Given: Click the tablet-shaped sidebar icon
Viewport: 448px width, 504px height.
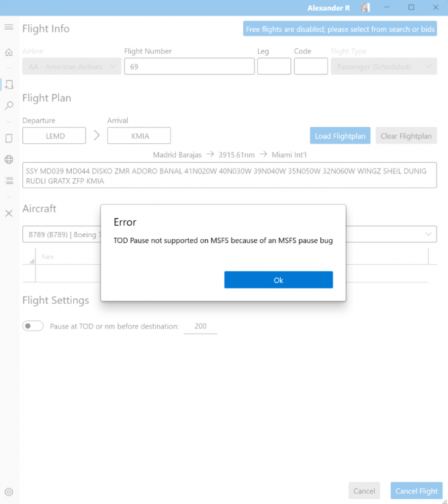Looking at the screenshot, I should coord(9,138).
